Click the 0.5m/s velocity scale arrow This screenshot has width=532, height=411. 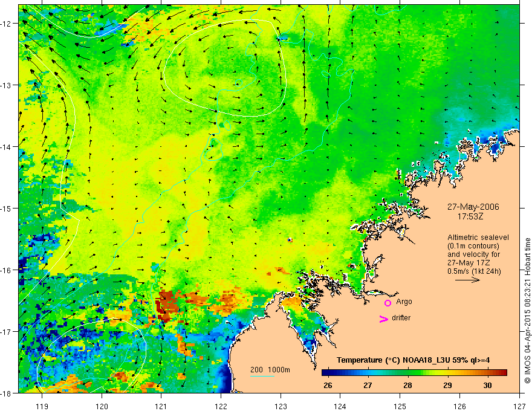tap(467, 280)
